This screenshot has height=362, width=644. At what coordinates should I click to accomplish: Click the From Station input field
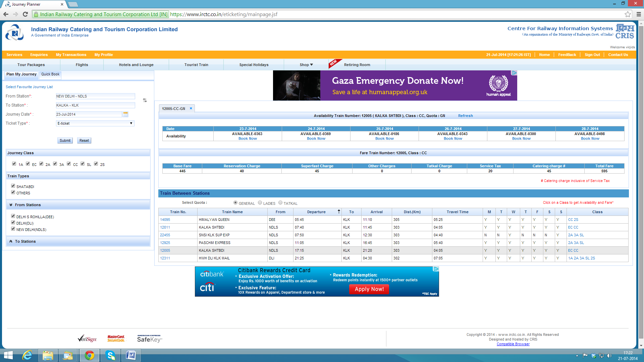tap(95, 96)
